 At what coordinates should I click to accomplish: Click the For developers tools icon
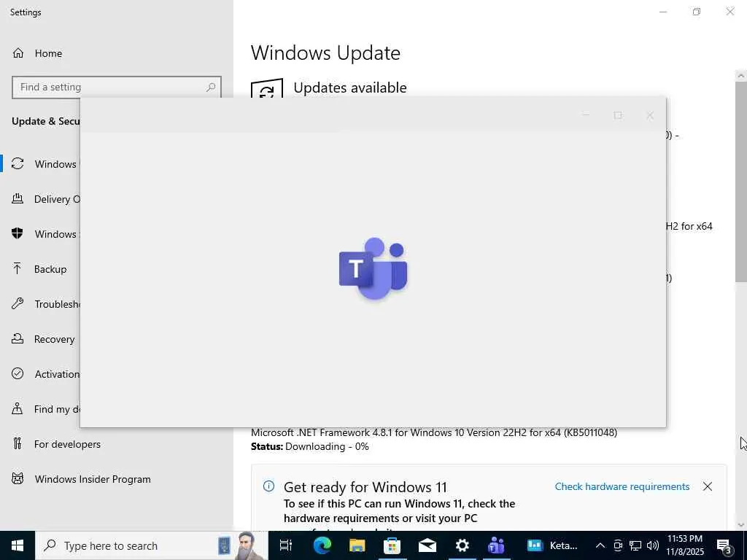tap(18, 443)
